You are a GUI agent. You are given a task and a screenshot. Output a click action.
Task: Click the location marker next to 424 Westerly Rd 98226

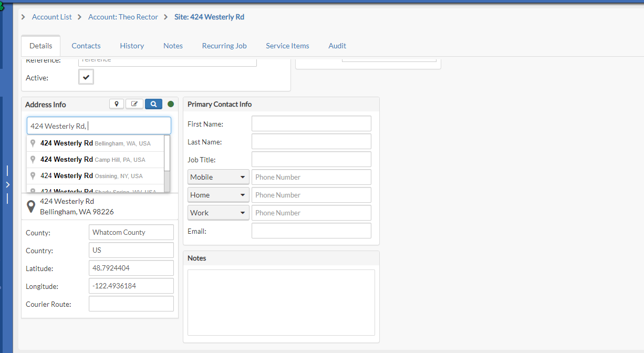pos(31,205)
